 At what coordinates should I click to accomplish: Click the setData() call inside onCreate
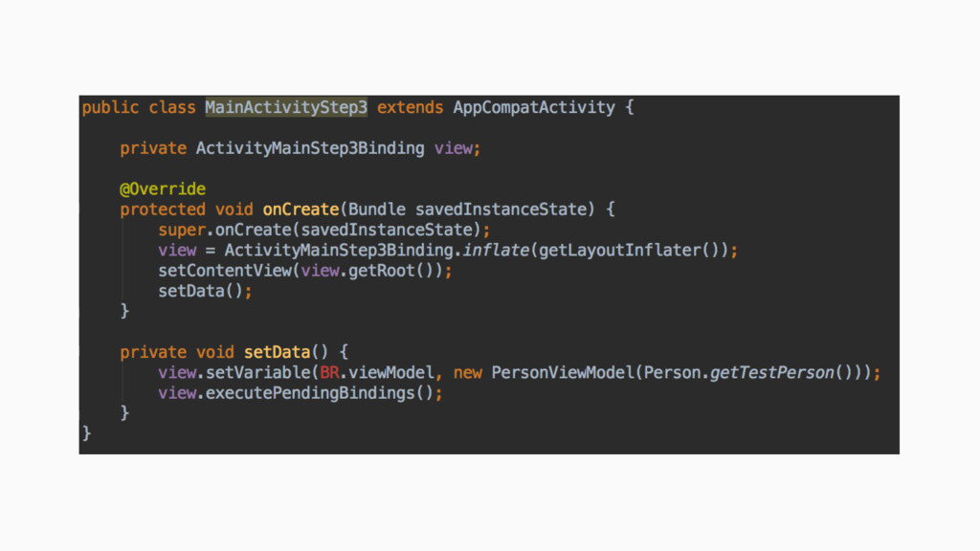200,291
